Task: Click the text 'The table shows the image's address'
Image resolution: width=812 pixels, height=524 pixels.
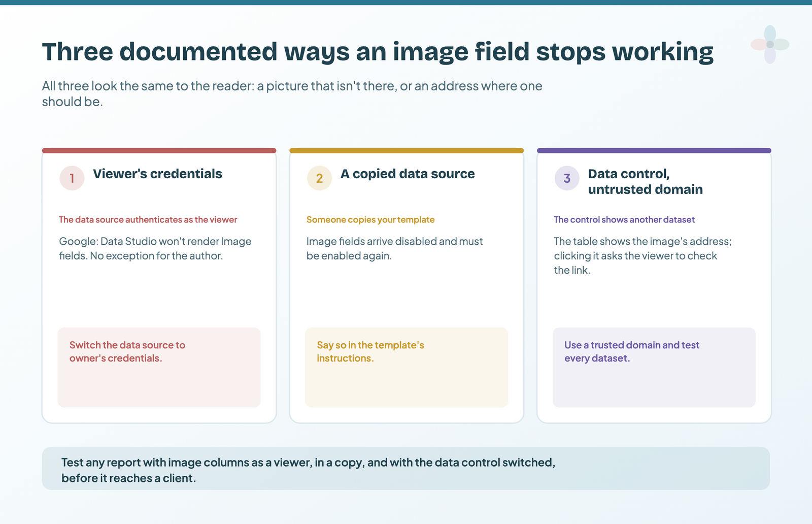Action: (x=643, y=255)
